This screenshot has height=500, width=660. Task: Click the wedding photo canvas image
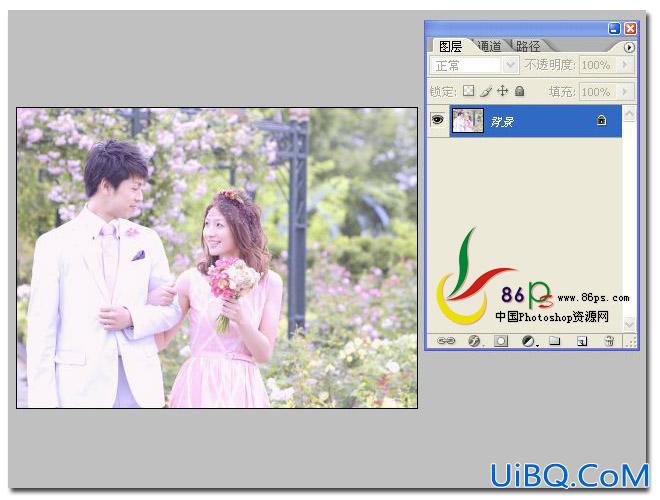(x=217, y=258)
